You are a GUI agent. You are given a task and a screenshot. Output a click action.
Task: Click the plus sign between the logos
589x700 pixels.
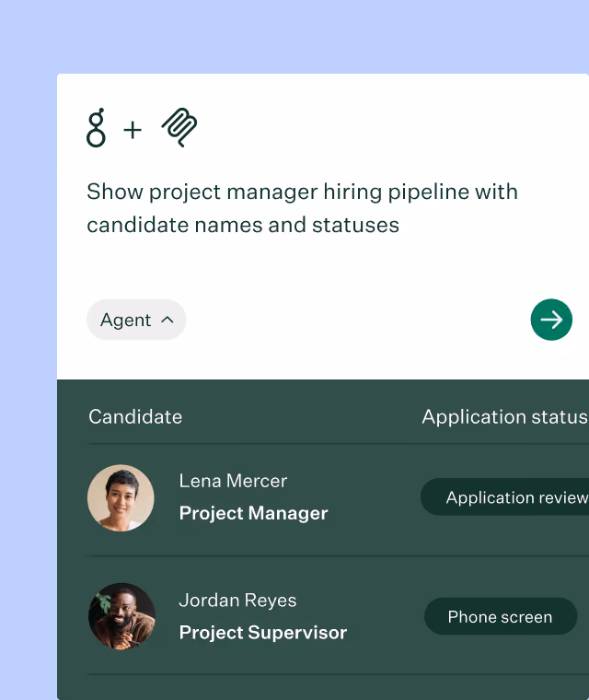133,131
